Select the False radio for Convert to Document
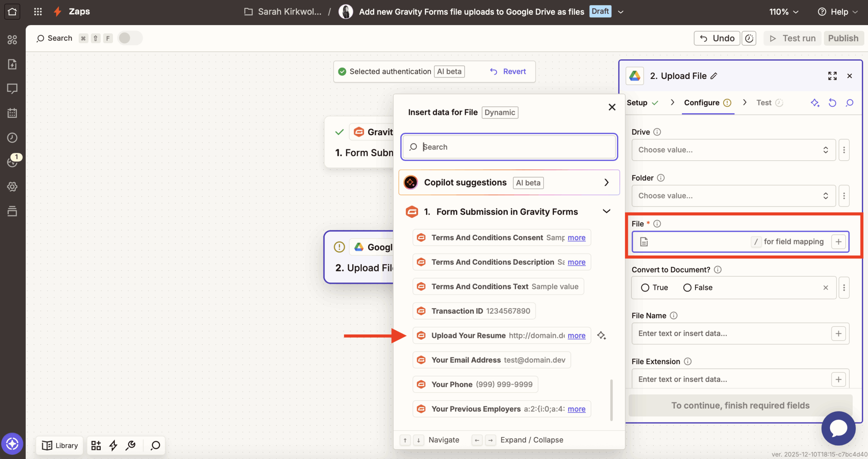The image size is (868, 459). 687,287
